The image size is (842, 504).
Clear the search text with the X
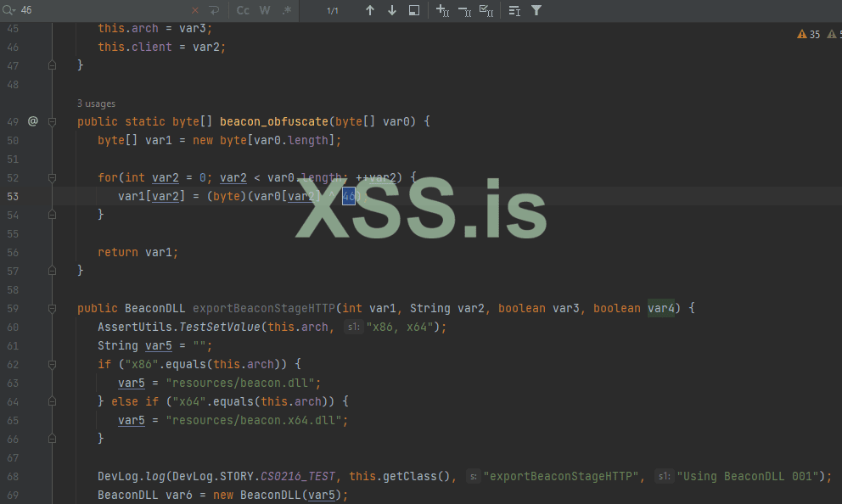tap(195, 10)
